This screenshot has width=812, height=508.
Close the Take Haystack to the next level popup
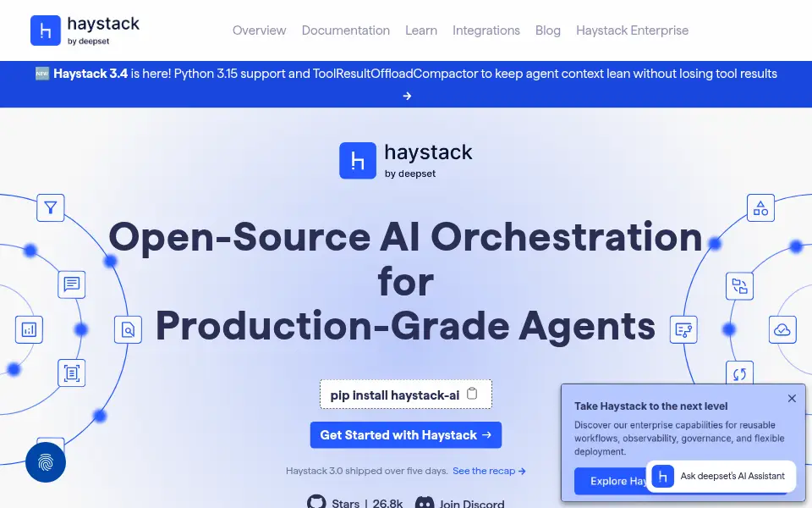click(792, 399)
